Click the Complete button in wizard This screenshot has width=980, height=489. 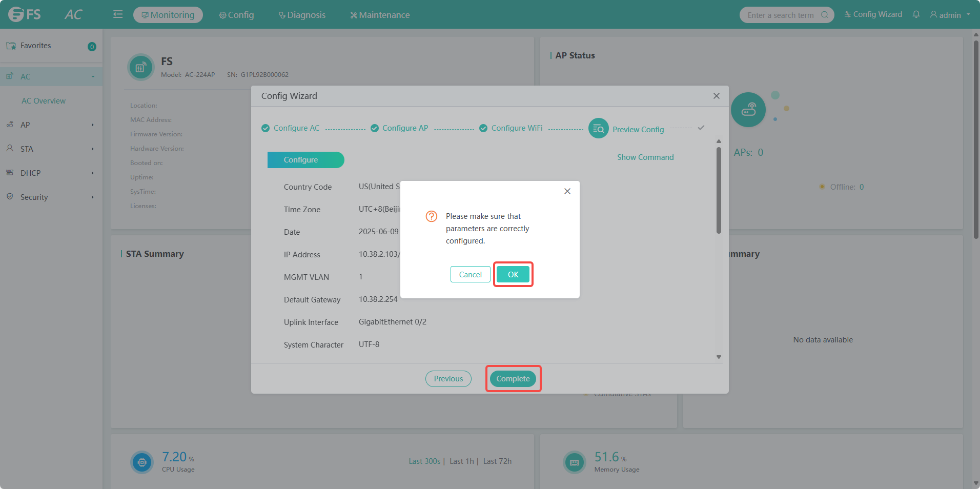[513, 379]
